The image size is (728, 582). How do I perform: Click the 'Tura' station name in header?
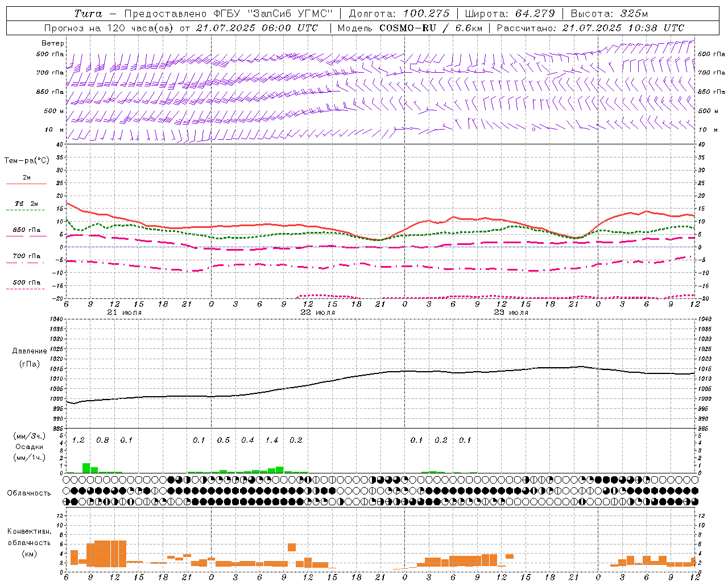(x=88, y=14)
